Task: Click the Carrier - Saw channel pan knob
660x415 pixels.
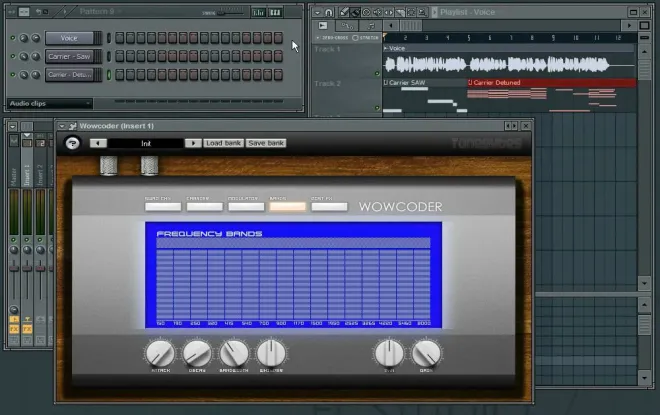Action: pos(24,56)
